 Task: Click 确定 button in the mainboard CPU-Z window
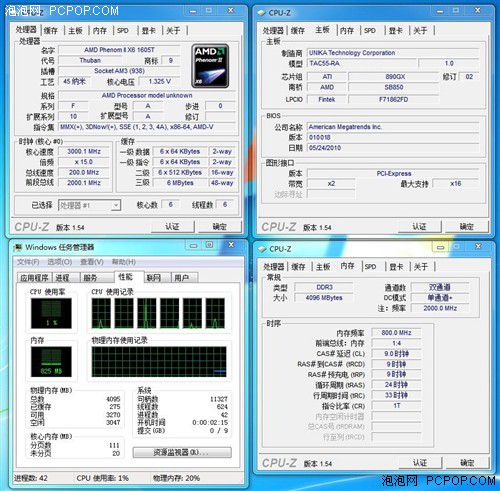467,227
